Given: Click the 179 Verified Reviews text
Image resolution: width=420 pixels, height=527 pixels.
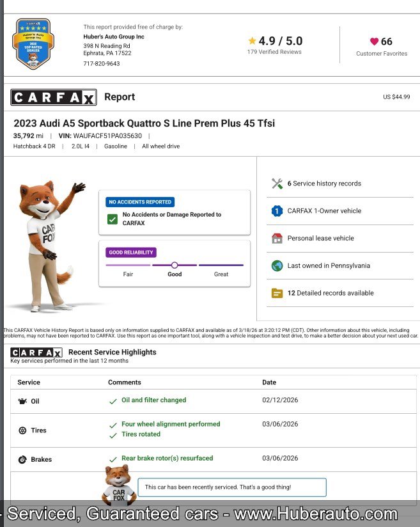Looking at the screenshot, I should [x=274, y=52].
